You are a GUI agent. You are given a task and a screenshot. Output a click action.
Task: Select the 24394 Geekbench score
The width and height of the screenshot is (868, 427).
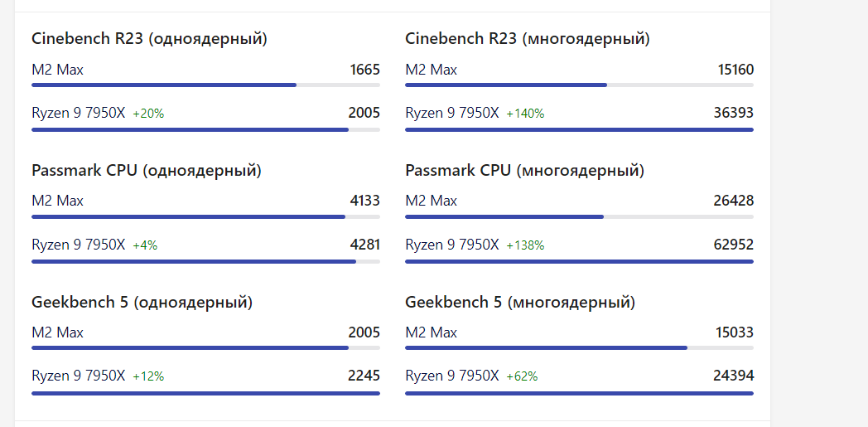[x=734, y=376]
